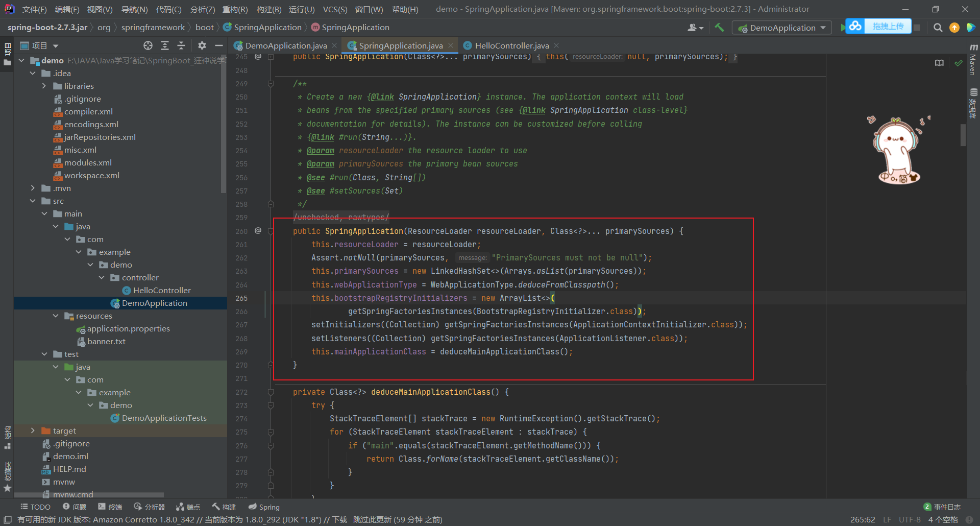This screenshot has width=980, height=526.
Task: Open the 导航(N) menu
Action: click(135, 9)
